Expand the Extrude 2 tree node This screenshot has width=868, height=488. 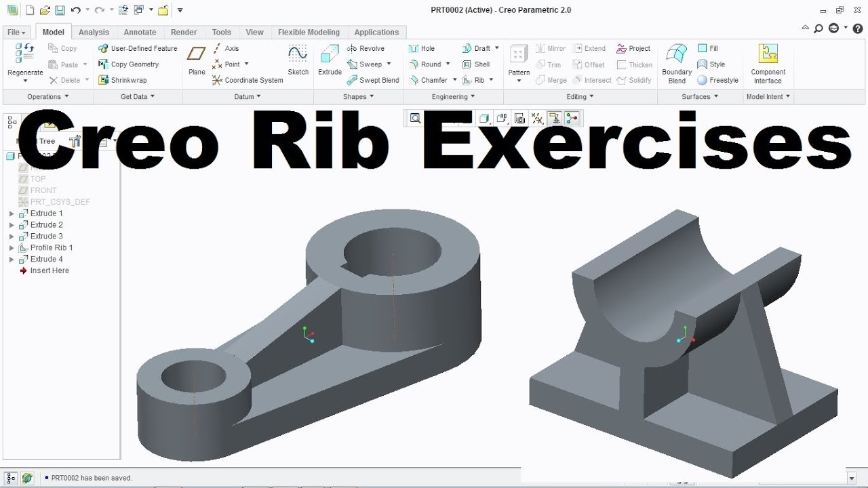coord(12,225)
